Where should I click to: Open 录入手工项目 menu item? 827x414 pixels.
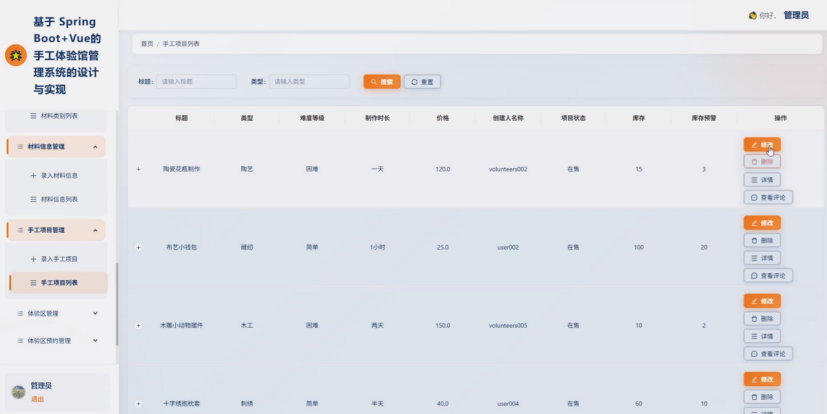coord(56,259)
